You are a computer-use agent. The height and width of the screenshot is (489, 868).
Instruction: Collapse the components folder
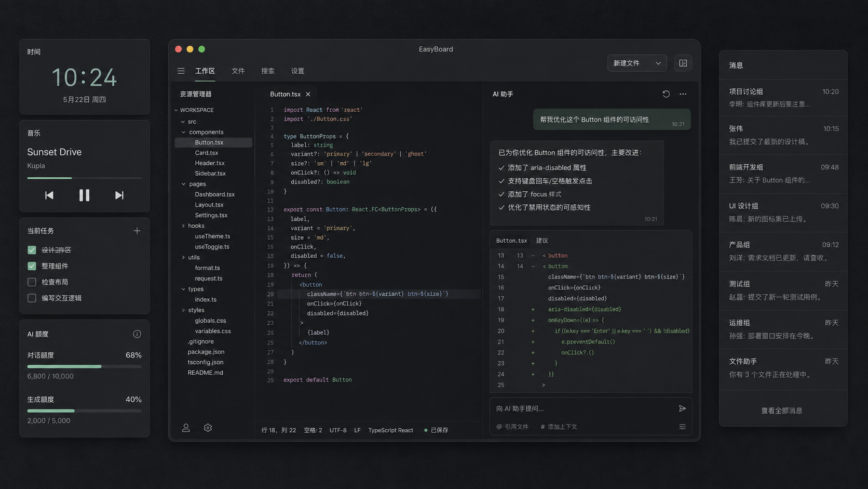tap(184, 132)
